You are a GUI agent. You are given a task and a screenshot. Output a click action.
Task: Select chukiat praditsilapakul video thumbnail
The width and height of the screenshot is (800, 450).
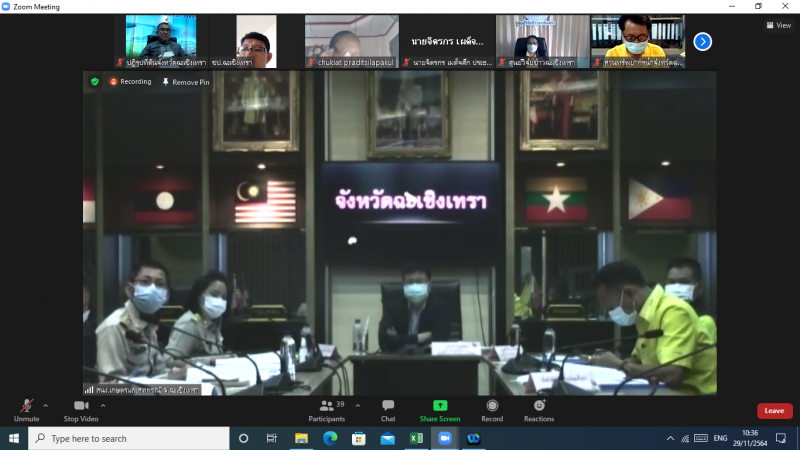point(352,41)
